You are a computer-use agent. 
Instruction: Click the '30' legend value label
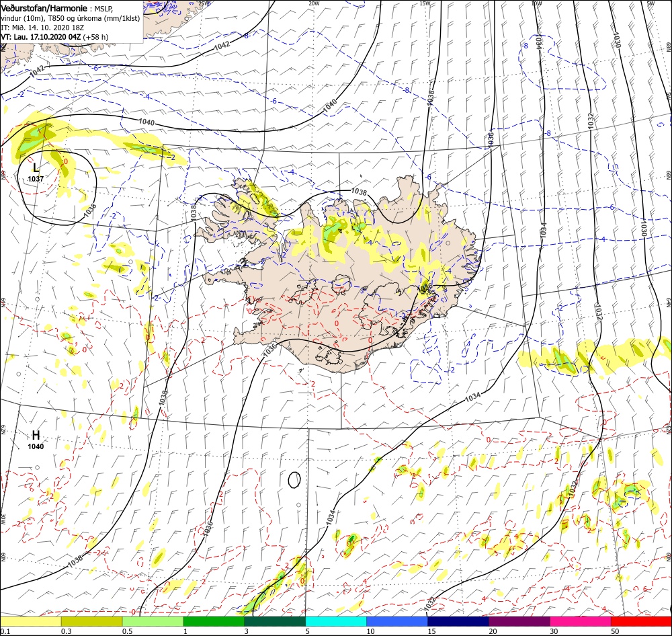(x=554, y=631)
